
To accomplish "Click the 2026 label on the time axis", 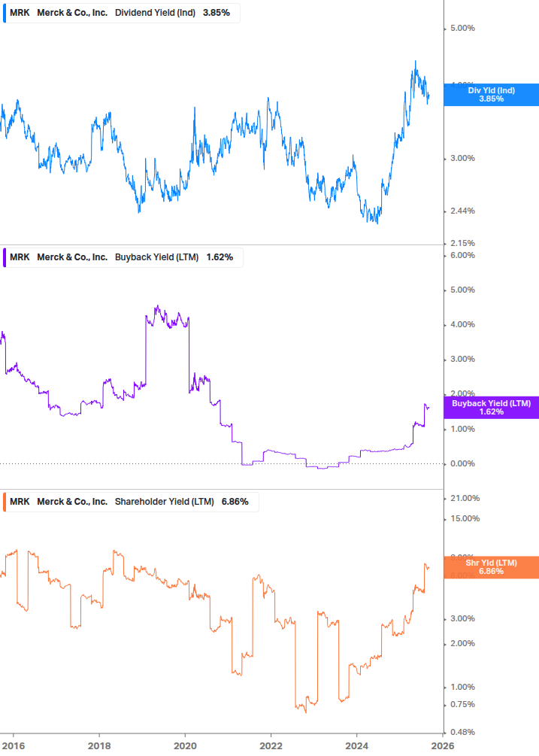I will [x=442, y=746].
